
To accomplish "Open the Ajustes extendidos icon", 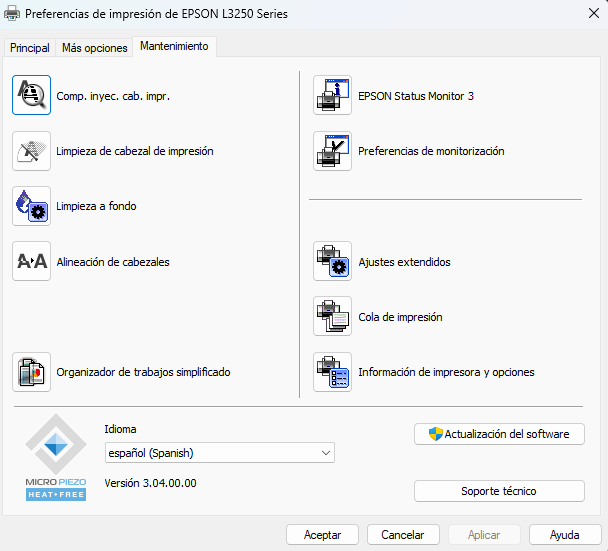I will (x=333, y=262).
